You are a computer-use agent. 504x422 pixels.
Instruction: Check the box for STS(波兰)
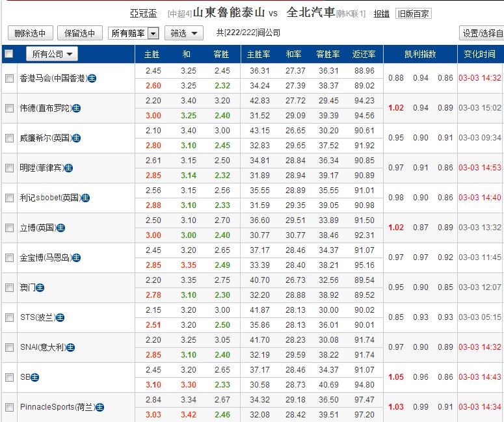tap(9, 317)
